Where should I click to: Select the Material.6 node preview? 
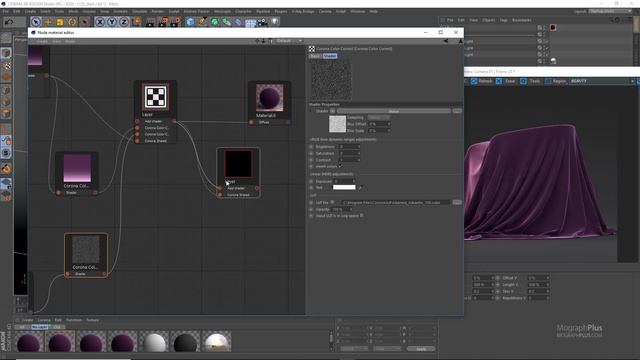pos(269,98)
